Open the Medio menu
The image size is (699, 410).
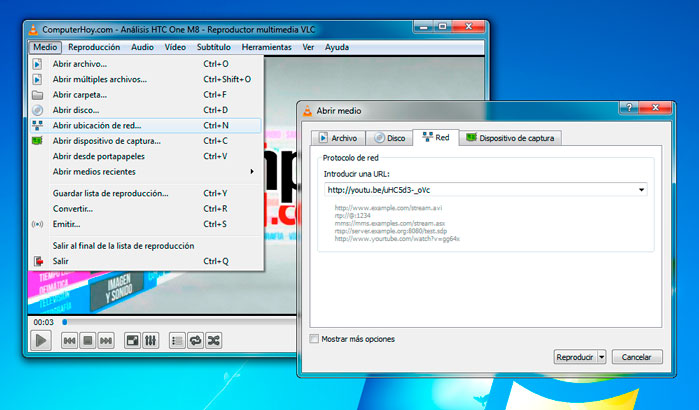click(x=45, y=47)
